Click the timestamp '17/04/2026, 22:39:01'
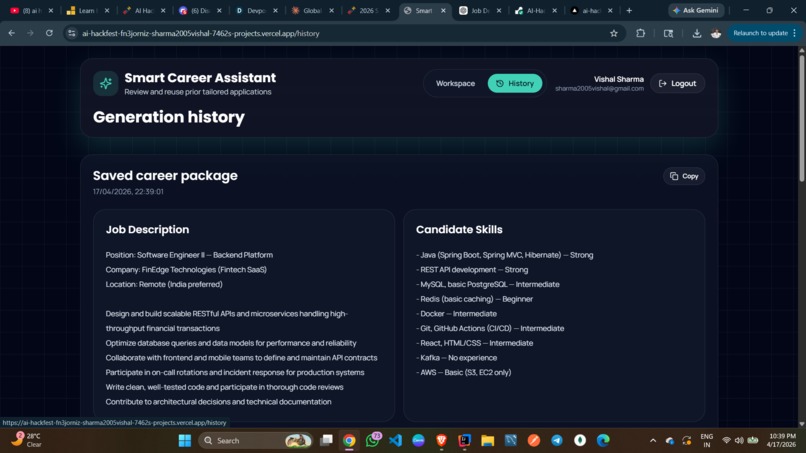The width and height of the screenshot is (806, 453). point(128,191)
